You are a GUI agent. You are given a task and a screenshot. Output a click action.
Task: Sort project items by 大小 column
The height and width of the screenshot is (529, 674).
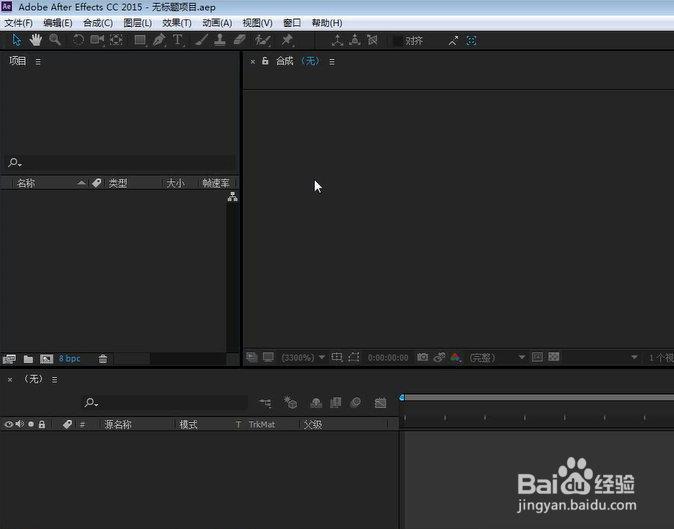(x=175, y=183)
